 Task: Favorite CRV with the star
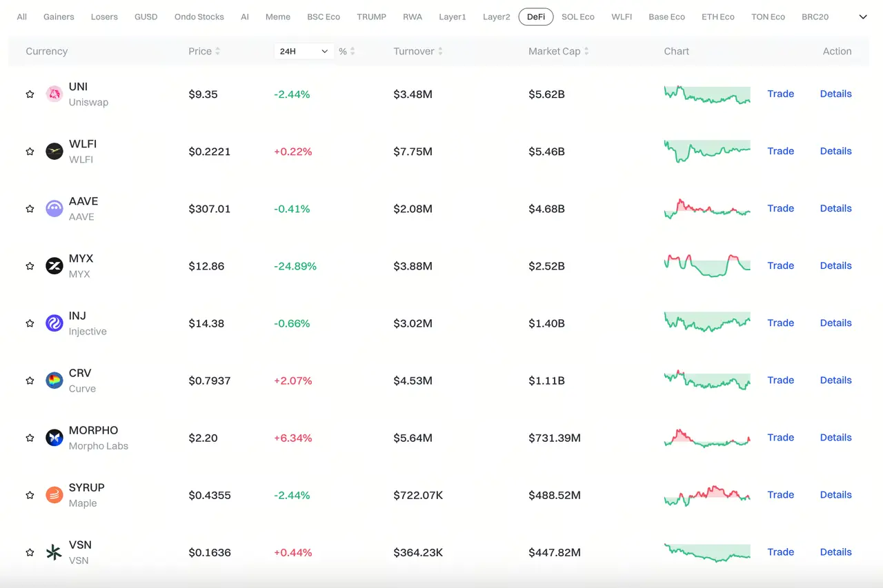[30, 380]
